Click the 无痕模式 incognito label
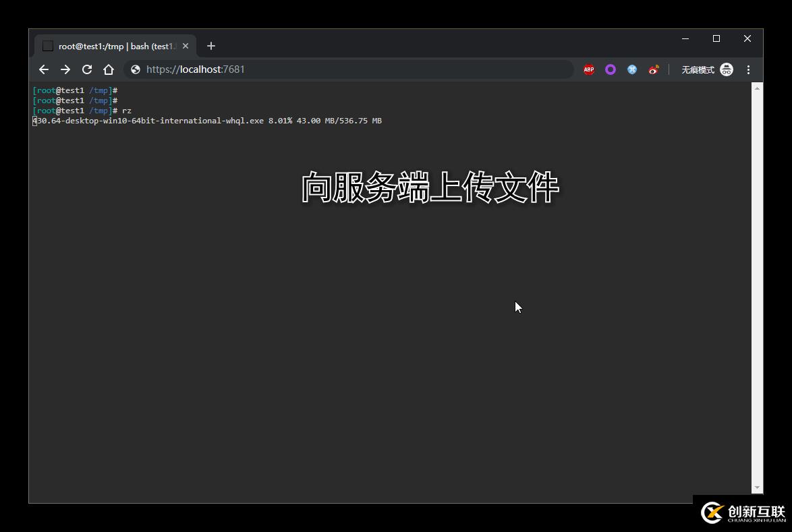The height and width of the screenshot is (532, 792). pyautogui.click(x=697, y=69)
